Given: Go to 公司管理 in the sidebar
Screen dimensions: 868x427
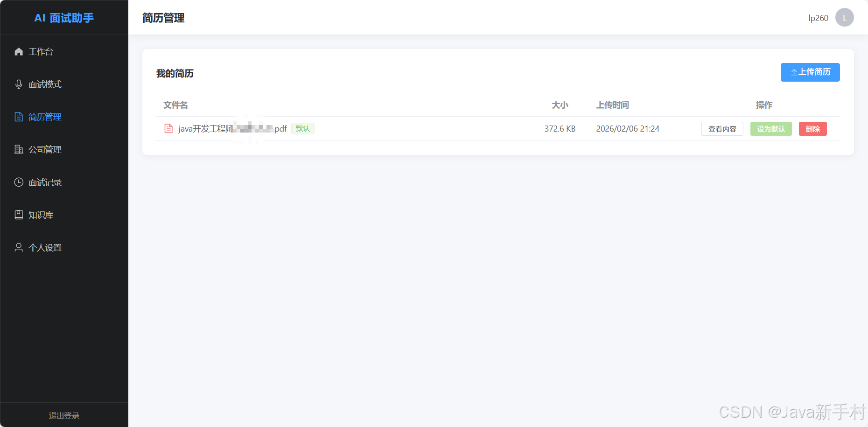Looking at the screenshot, I should 64,150.
